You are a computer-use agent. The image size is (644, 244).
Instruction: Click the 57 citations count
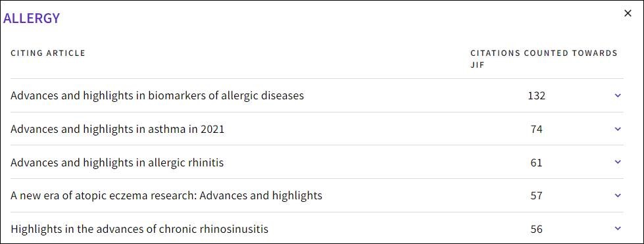pyautogui.click(x=536, y=195)
